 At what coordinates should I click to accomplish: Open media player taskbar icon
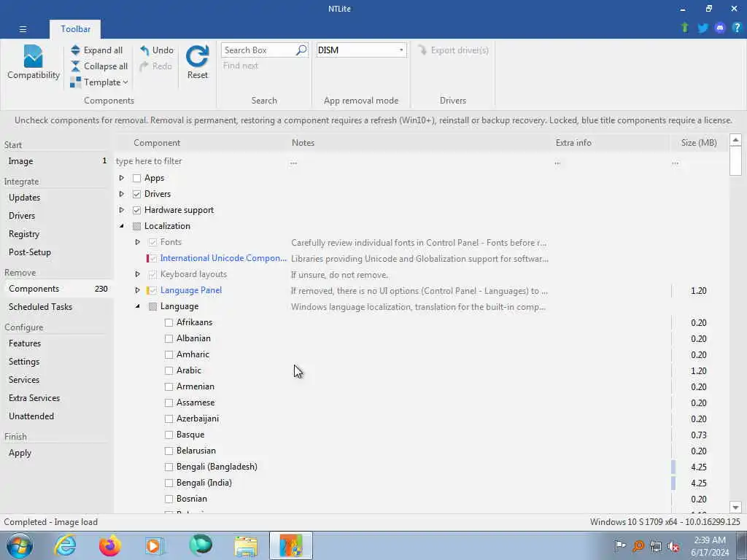tap(155, 545)
